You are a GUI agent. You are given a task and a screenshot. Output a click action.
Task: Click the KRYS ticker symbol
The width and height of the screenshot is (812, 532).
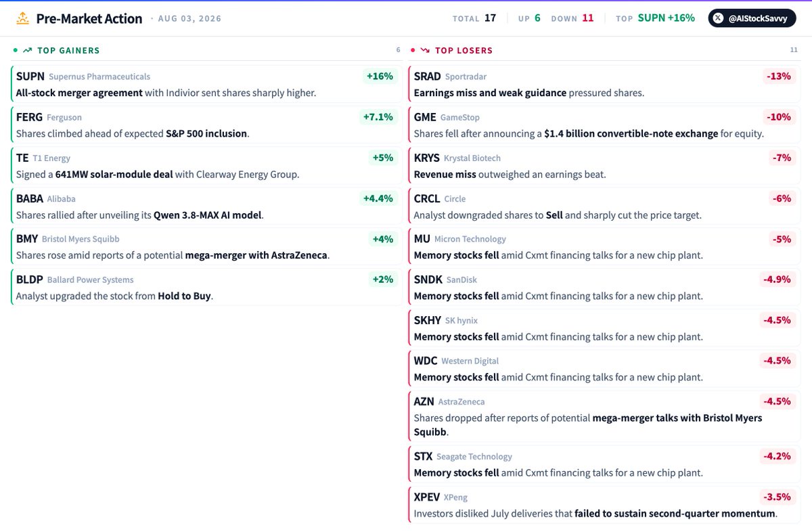(427, 158)
